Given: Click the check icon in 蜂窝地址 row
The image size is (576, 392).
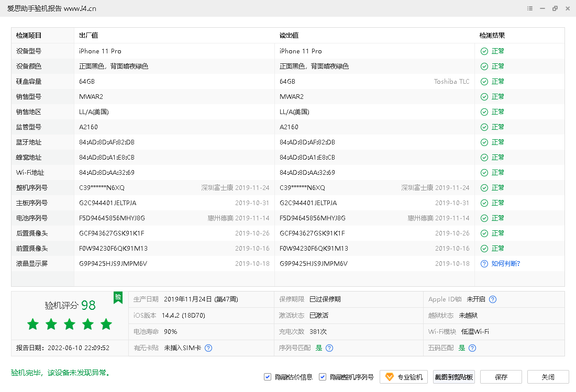Looking at the screenshot, I should tap(484, 158).
